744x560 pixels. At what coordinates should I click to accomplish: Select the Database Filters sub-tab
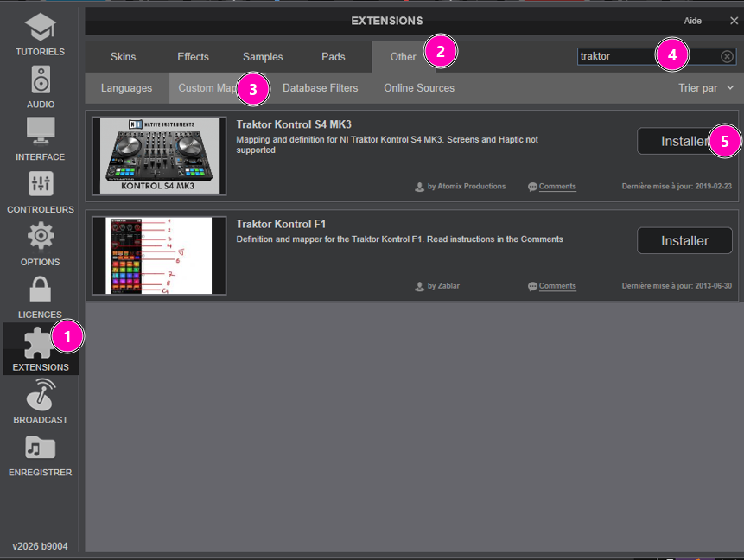[x=320, y=87]
